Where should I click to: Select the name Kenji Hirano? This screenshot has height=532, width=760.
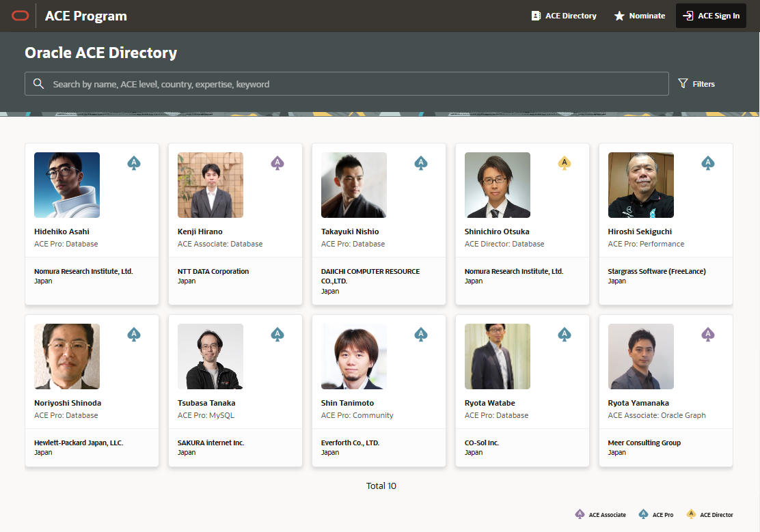click(200, 232)
